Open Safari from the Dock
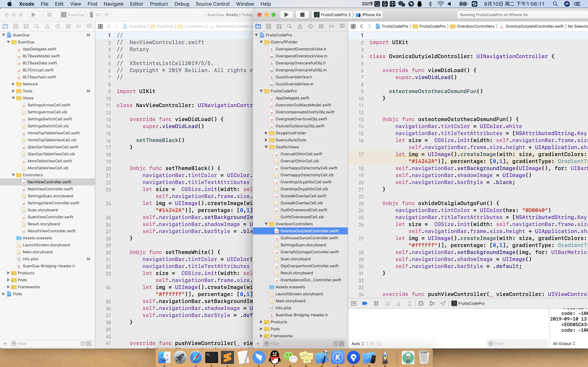 196,357
